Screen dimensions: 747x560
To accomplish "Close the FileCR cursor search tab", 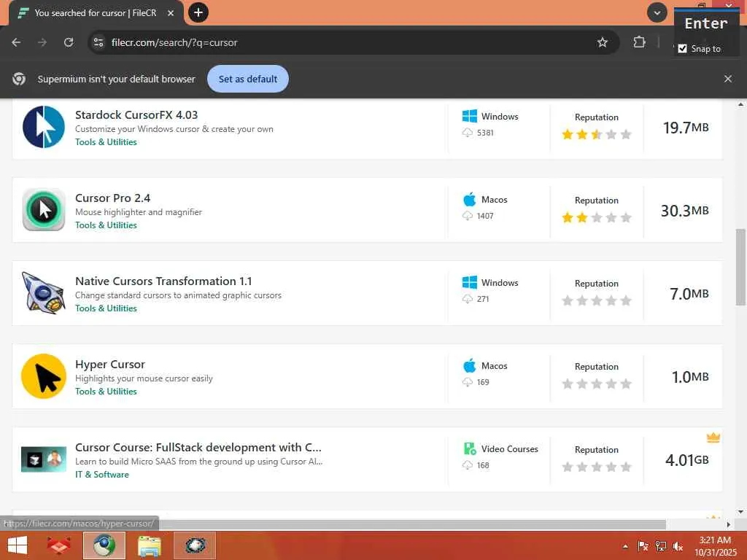I will pyautogui.click(x=171, y=13).
